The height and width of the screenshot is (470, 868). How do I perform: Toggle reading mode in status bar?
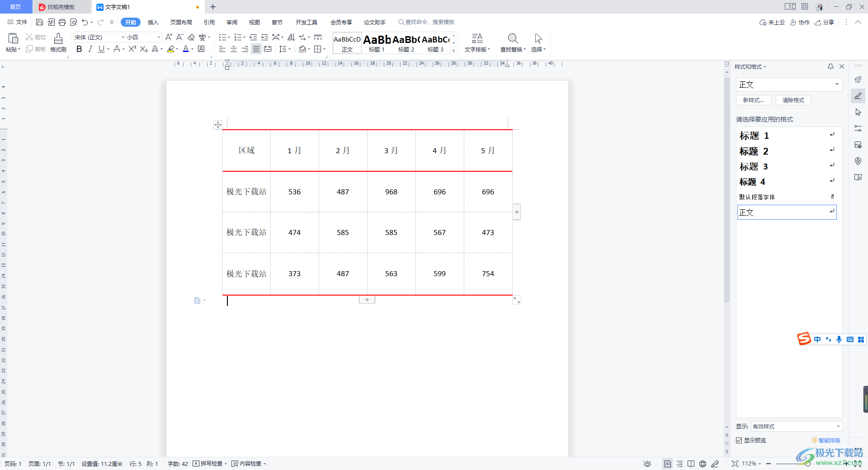(x=691, y=464)
